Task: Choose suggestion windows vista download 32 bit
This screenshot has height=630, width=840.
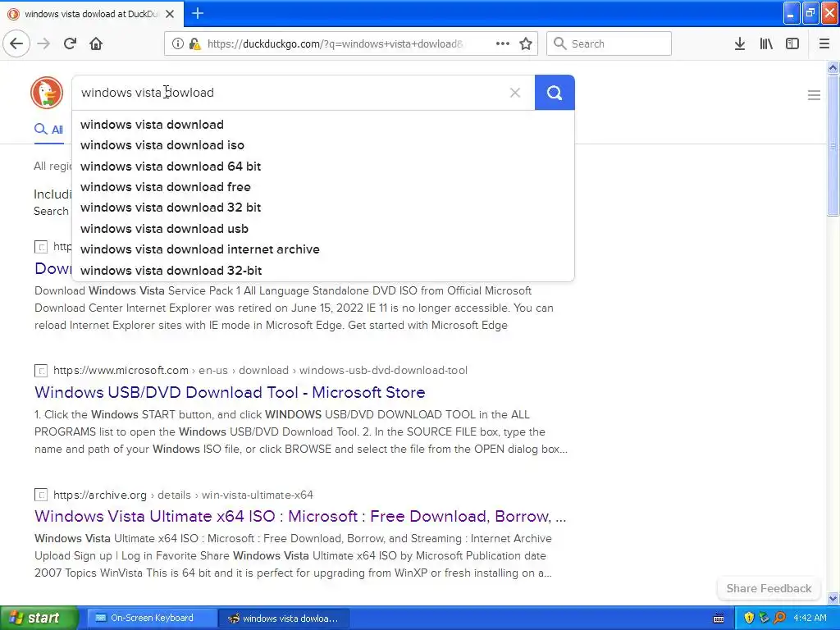Action: pos(323,208)
